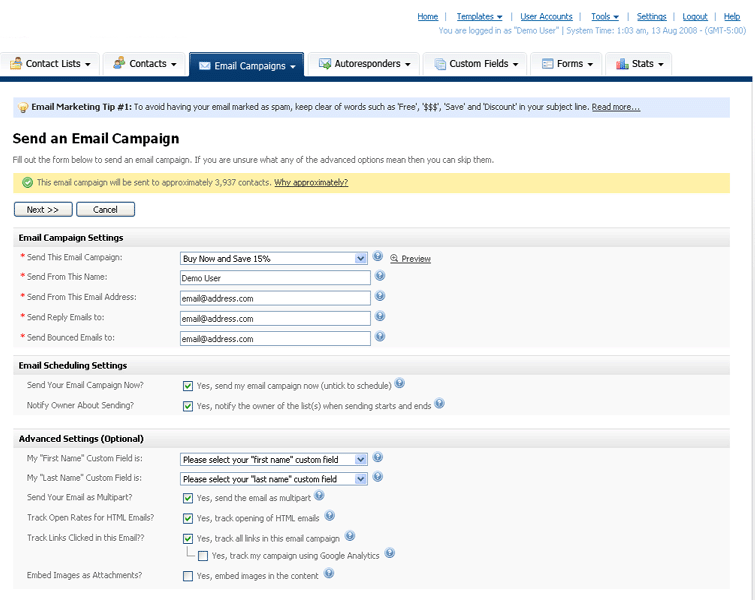The image size is (755, 600).
Task: Enable embed images in the content
Action: tap(188, 576)
